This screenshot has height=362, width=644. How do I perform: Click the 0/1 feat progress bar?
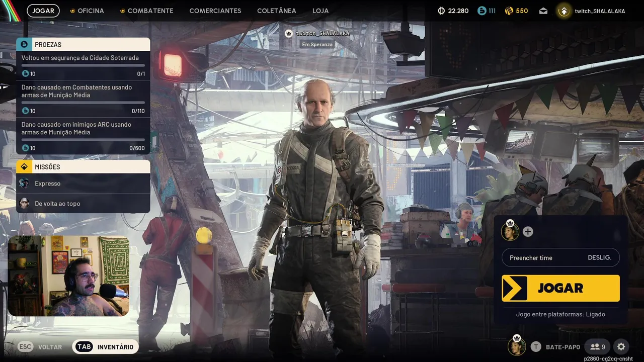coord(83,65)
